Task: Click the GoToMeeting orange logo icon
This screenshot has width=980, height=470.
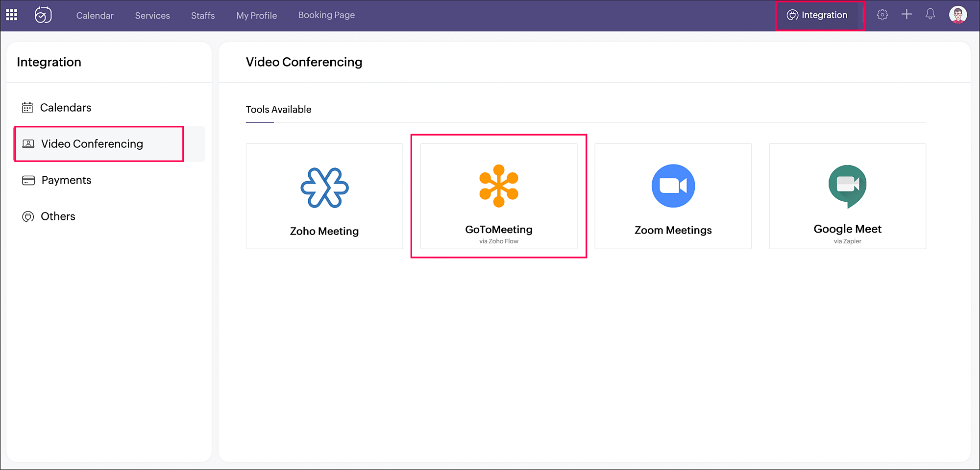Action: tap(499, 186)
